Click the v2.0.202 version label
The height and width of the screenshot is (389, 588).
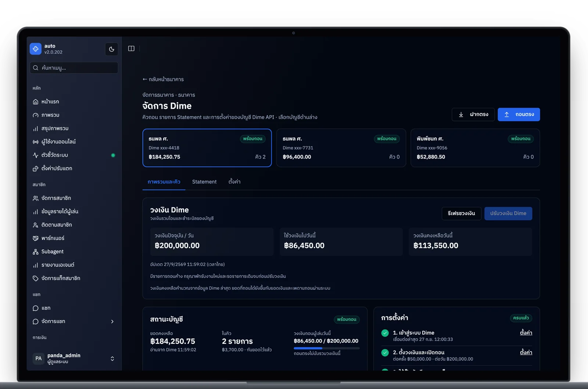point(53,52)
